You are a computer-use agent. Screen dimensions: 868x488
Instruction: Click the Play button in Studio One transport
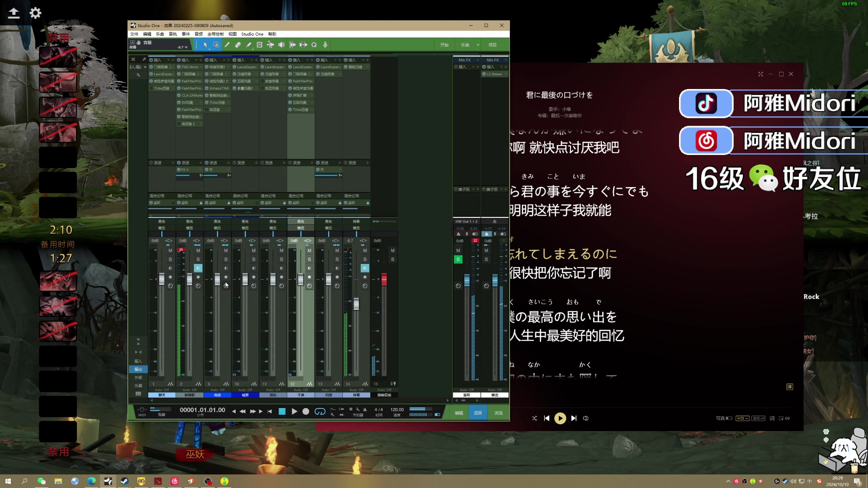[x=294, y=411]
